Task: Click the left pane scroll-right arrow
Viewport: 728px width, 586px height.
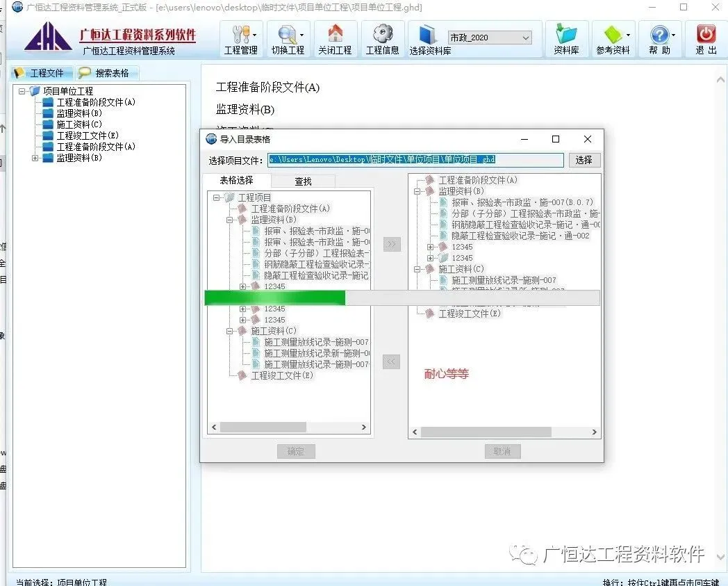Action: 364,427
